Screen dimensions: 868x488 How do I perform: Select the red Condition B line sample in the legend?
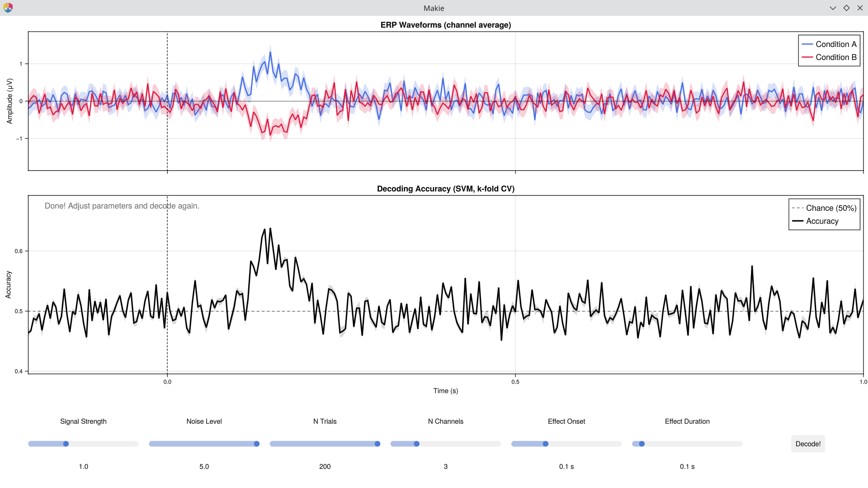coord(807,57)
